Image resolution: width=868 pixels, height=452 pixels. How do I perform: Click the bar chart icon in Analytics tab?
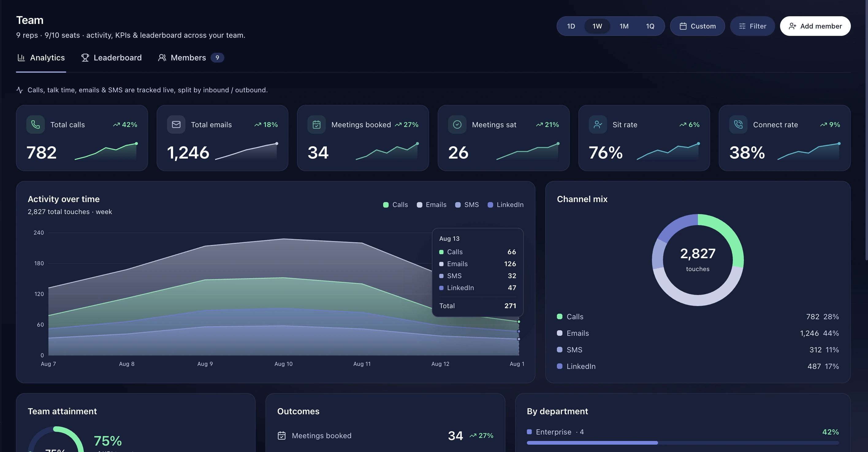21,58
